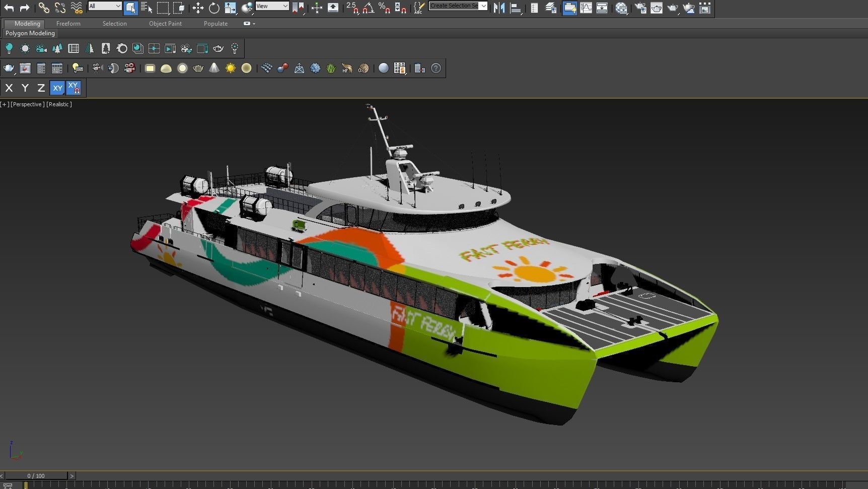Screen dimensions: 868x489
Task: Activate the Select Object tool
Action: click(130, 8)
